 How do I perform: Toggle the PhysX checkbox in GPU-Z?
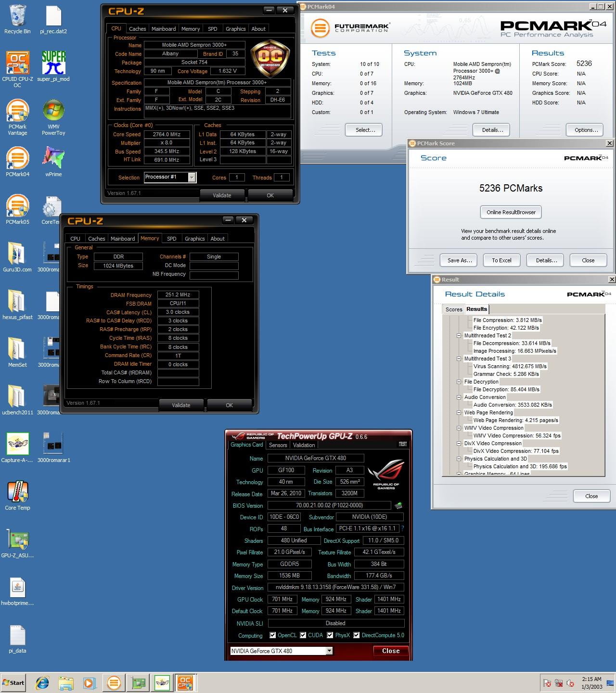(330, 635)
